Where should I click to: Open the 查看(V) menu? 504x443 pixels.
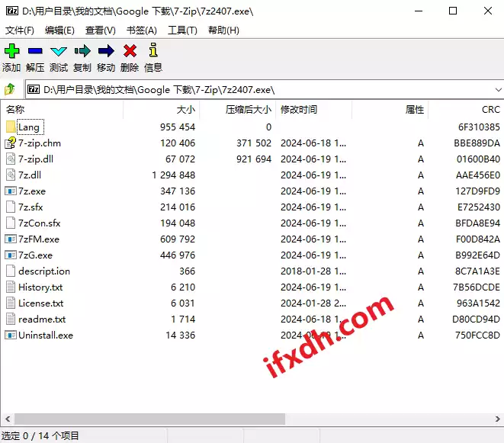(101, 30)
